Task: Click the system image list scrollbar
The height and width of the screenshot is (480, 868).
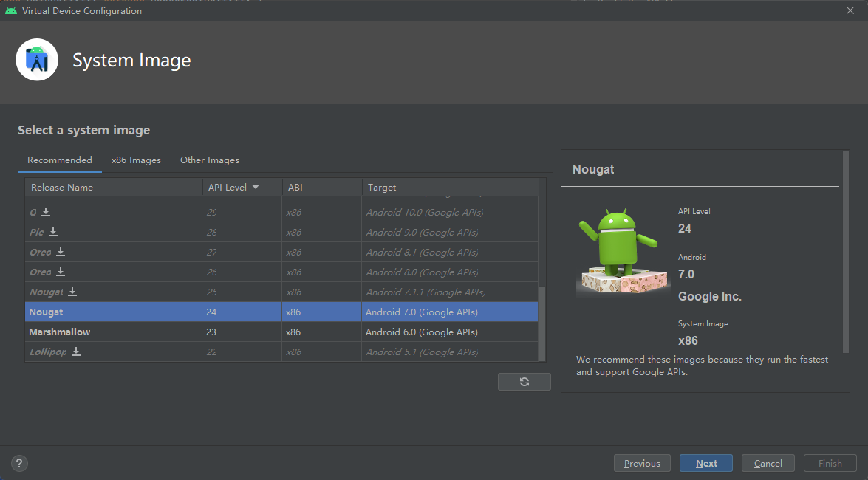Action: click(x=542, y=323)
